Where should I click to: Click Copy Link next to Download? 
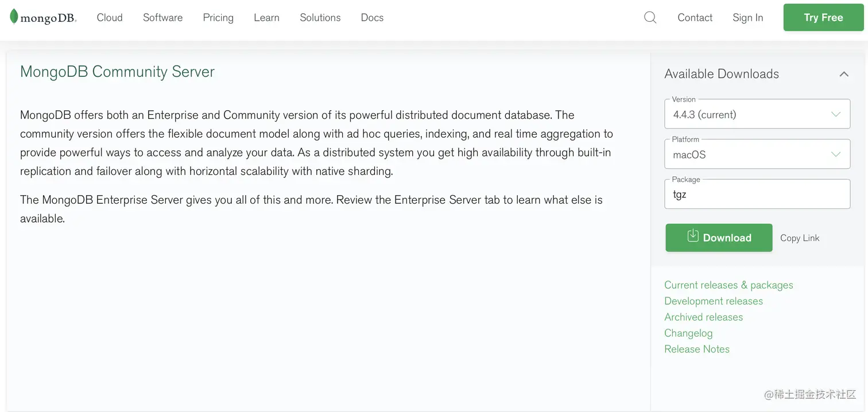pyautogui.click(x=800, y=238)
